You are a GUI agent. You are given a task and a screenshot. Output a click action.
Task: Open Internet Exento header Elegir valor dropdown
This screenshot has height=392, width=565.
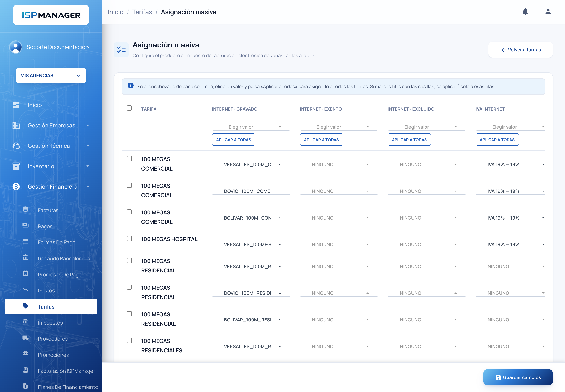coord(339,127)
